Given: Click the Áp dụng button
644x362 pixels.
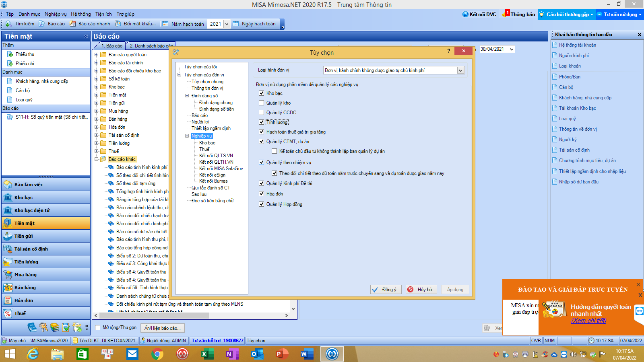Looking at the screenshot, I should coord(455,290).
